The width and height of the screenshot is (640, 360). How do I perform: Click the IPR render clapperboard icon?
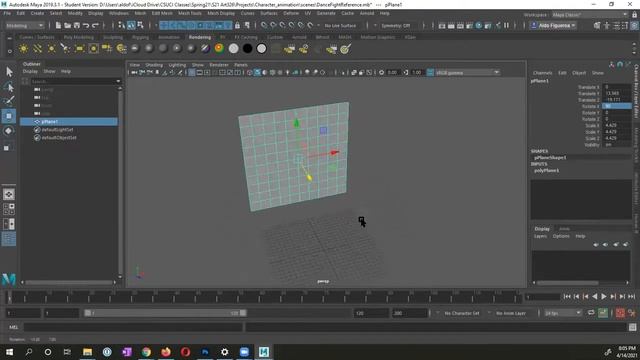point(460,26)
